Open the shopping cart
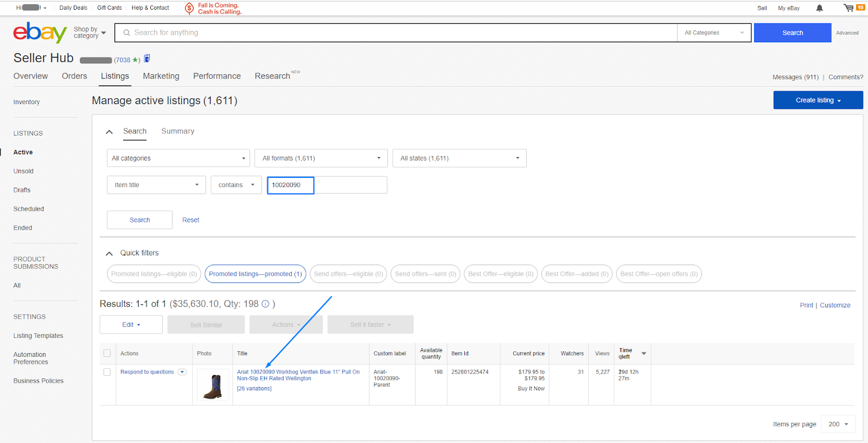The image size is (868, 443). 848,8
